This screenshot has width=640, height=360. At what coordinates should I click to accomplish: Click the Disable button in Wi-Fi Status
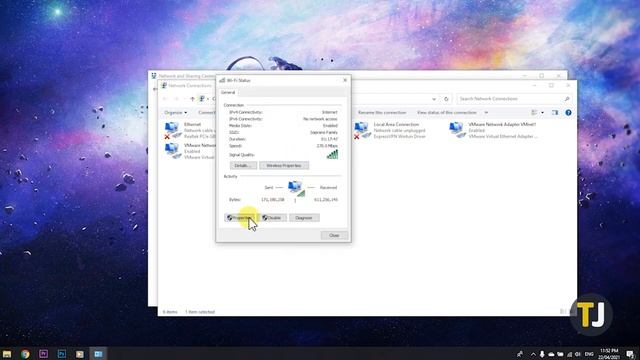[272, 218]
